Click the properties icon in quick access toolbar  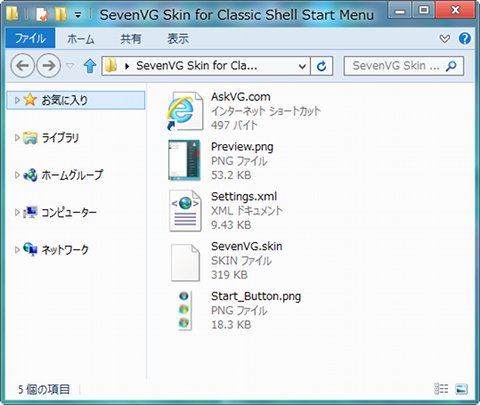pos(43,14)
